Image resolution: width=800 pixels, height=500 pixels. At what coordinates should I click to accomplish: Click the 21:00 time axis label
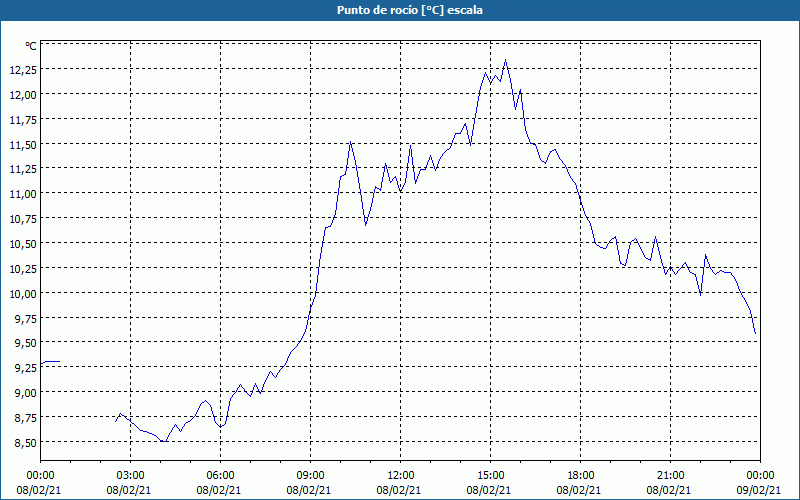[x=670, y=476]
